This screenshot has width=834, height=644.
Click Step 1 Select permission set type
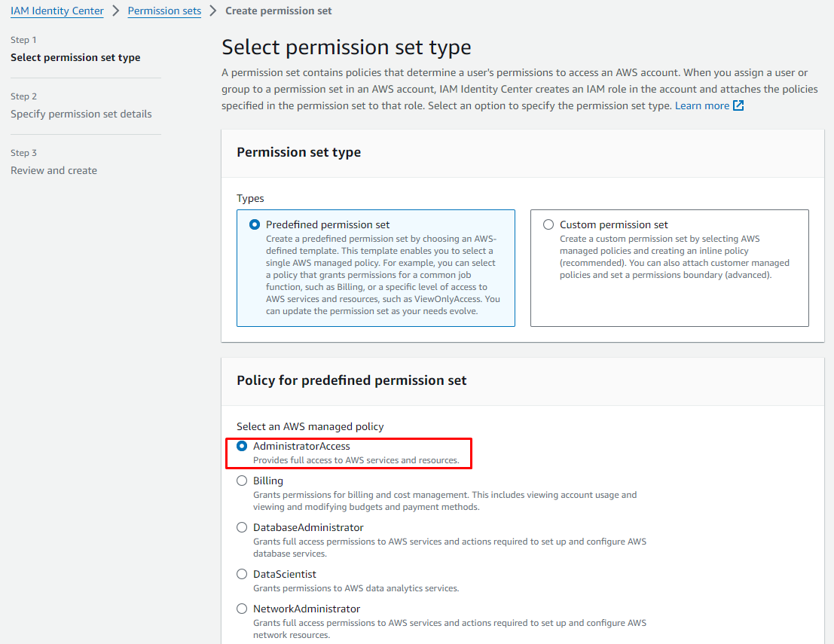click(x=75, y=57)
